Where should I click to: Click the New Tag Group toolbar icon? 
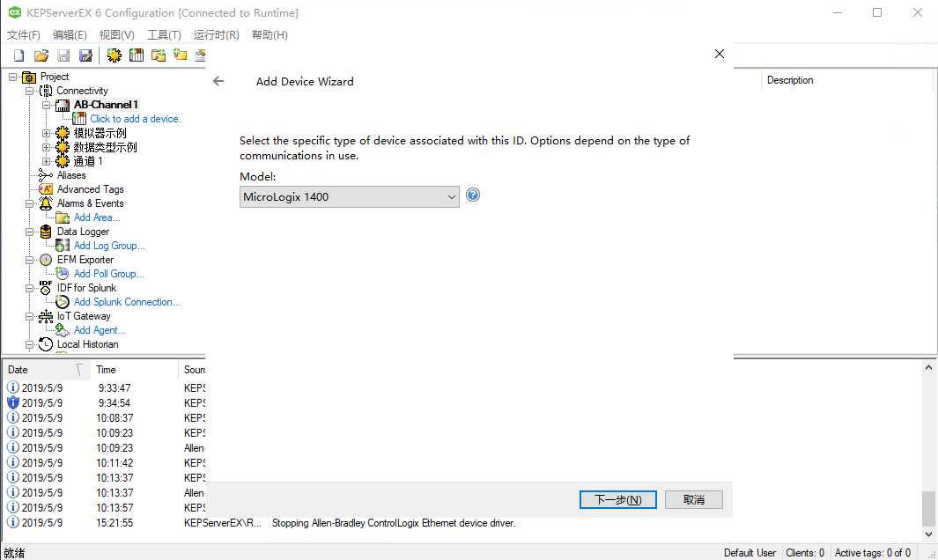tap(159, 55)
